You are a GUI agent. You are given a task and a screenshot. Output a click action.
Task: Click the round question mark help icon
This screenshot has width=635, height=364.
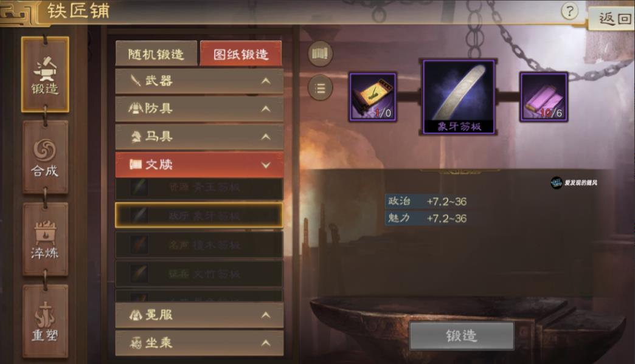pyautogui.click(x=569, y=11)
